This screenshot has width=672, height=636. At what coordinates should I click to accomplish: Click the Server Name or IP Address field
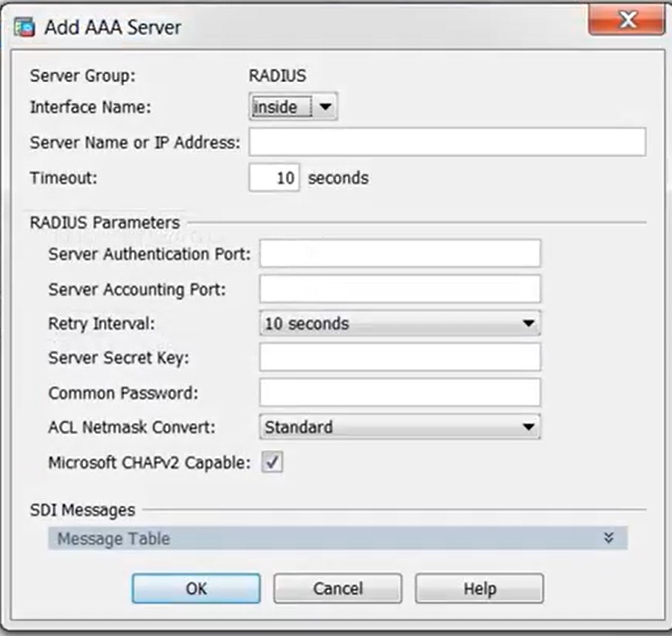point(447,143)
